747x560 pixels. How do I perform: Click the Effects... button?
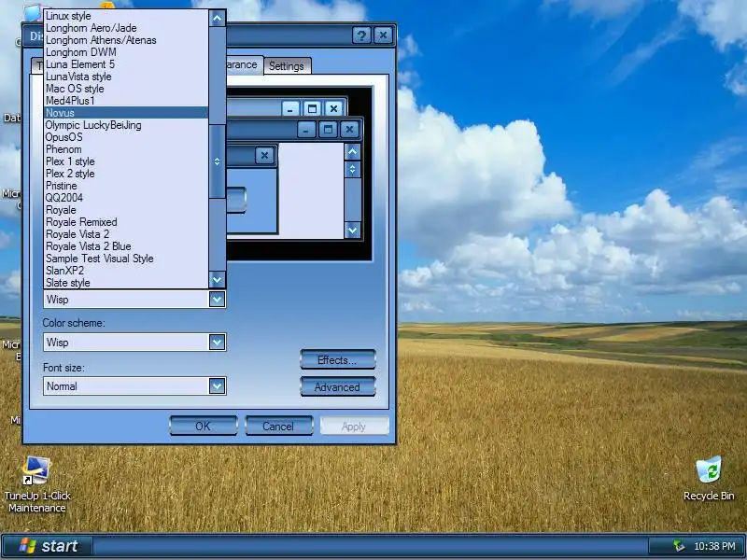(x=338, y=360)
